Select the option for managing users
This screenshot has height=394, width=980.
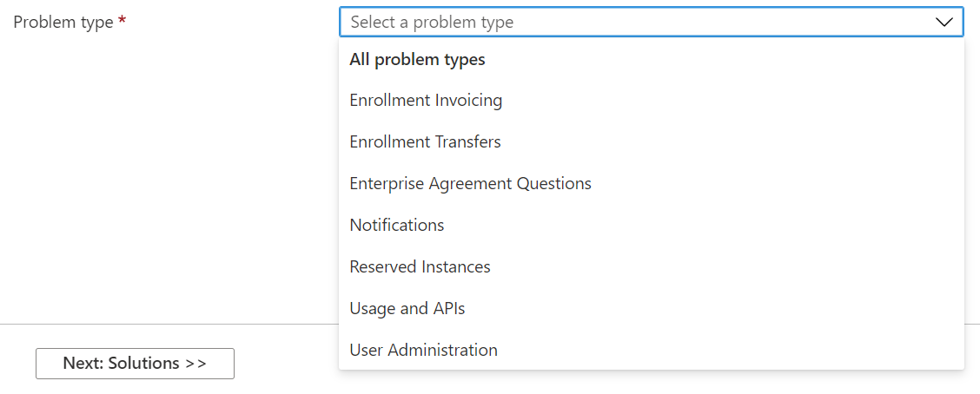423,351
